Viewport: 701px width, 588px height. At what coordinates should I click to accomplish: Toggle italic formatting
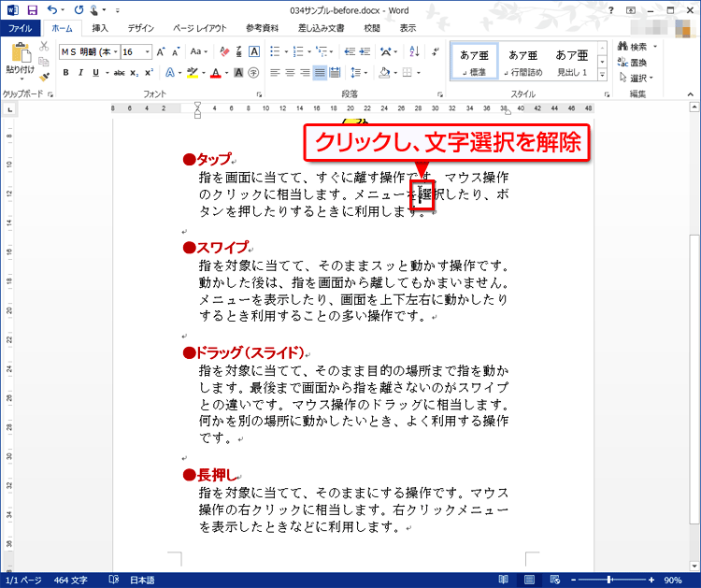pos(80,72)
